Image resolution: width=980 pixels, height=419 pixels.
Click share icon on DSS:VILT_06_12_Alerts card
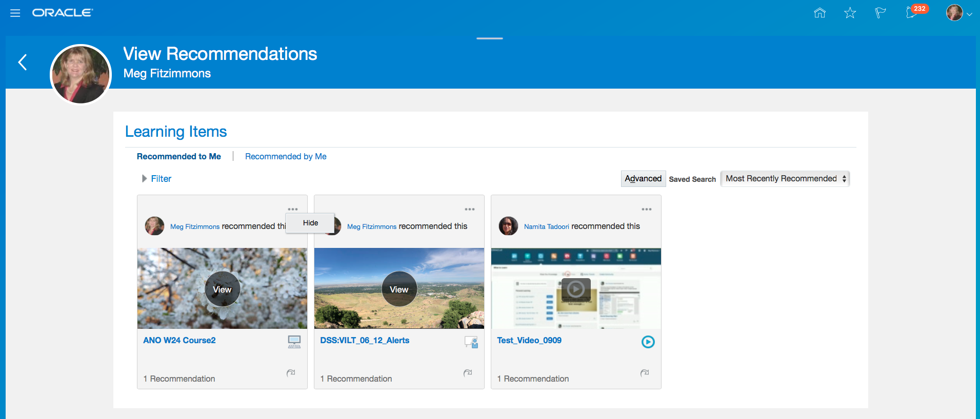coord(468,373)
